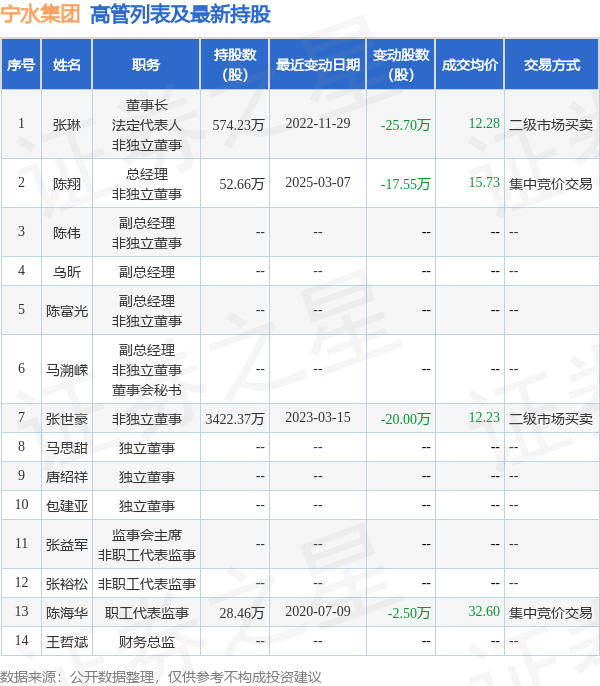This screenshot has height=686, width=600.
Task: Click the name 陈海华
Action: (x=67, y=613)
